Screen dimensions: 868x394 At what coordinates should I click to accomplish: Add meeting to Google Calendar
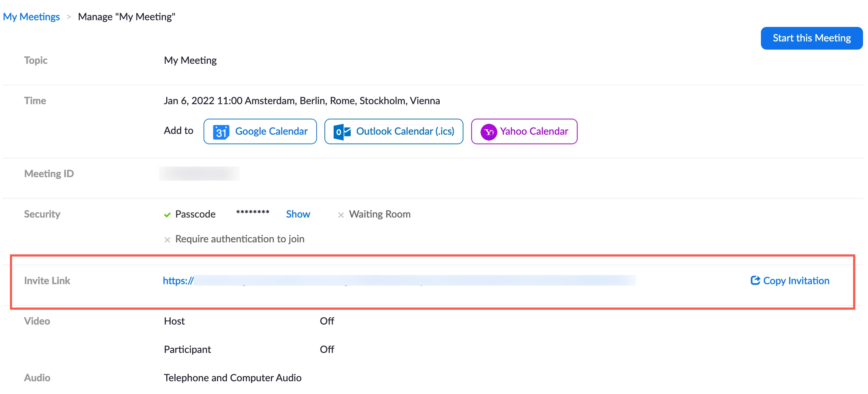click(260, 131)
